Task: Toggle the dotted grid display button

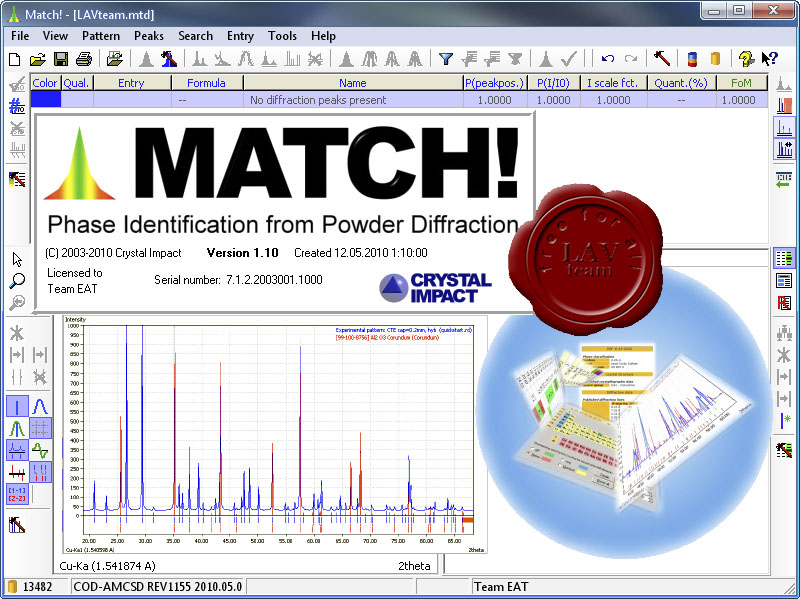Action: point(40,429)
